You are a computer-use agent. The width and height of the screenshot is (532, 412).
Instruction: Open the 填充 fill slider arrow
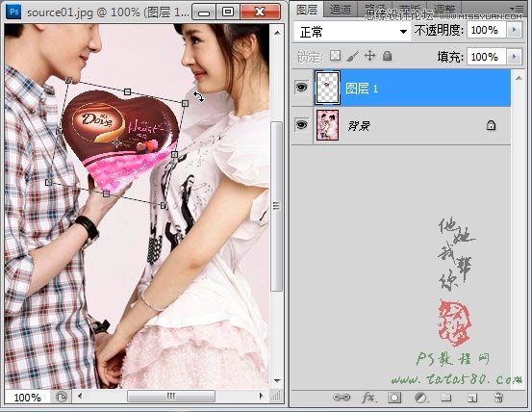[x=514, y=57]
